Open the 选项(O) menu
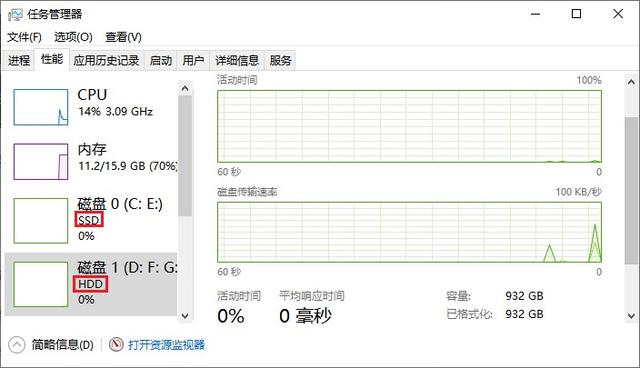Viewport: 640px width, 368px height. tap(73, 38)
